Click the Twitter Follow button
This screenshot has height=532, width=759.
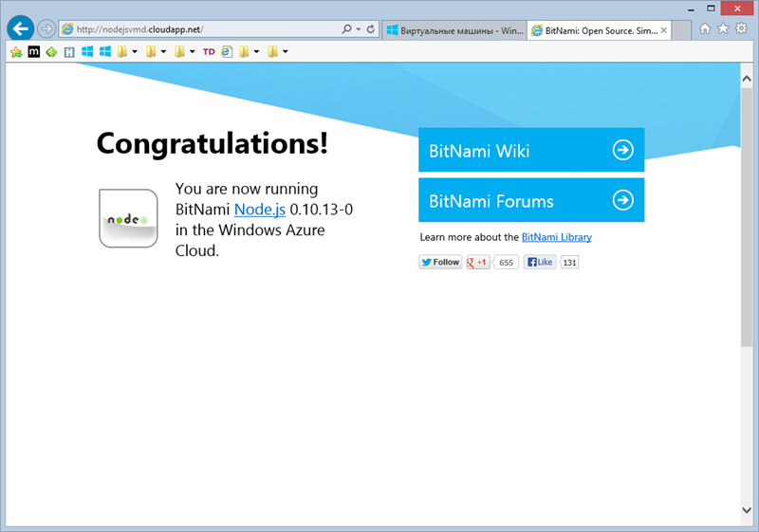point(440,262)
